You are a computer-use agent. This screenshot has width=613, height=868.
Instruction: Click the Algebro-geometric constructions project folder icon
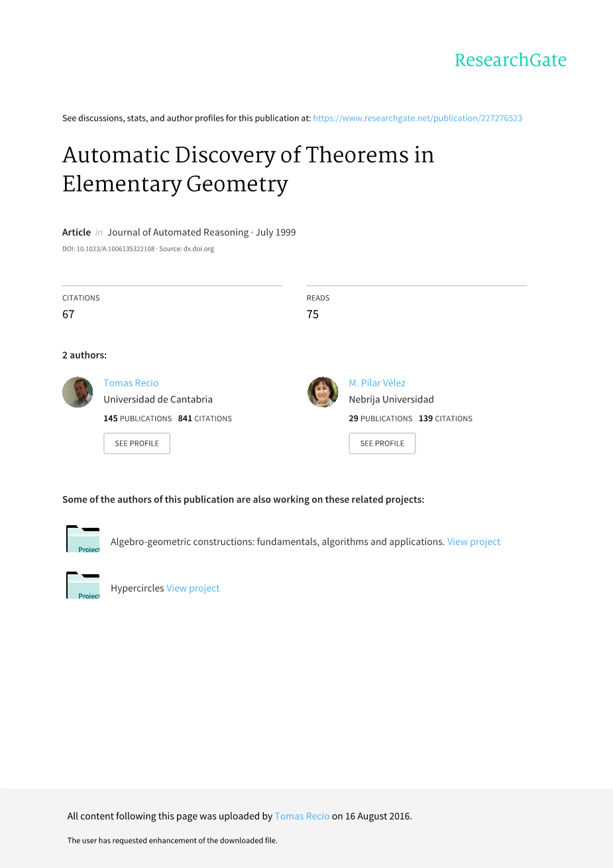[83, 539]
